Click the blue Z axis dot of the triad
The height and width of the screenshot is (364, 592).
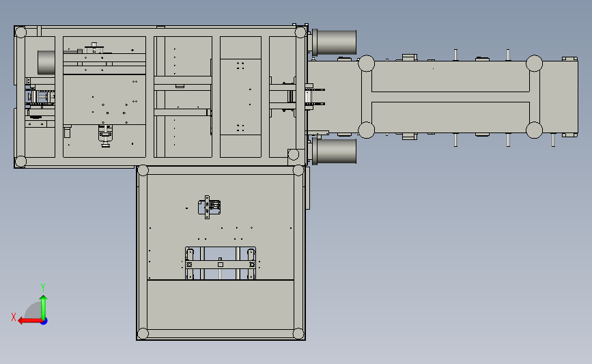pos(44,322)
